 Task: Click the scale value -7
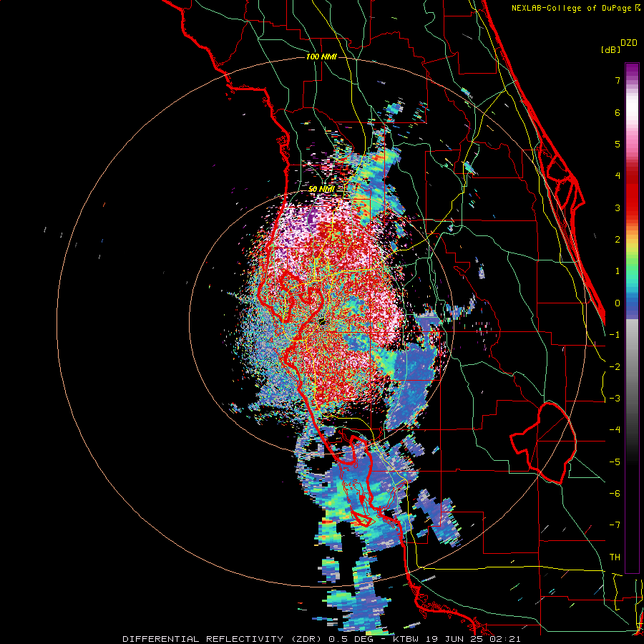point(615,525)
